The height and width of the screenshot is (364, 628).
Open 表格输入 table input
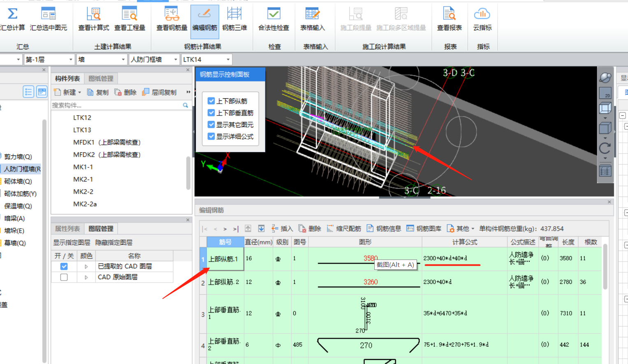(x=313, y=19)
